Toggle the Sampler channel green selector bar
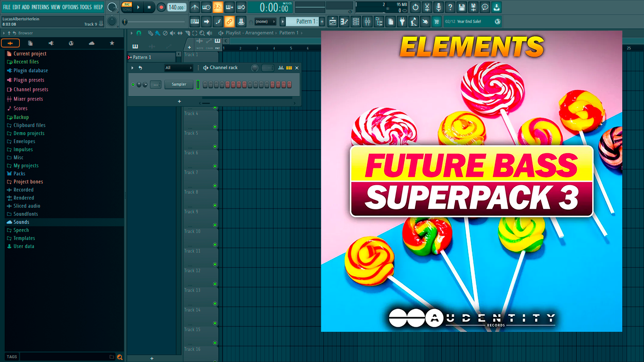The height and width of the screenshot is (362, 644). [x=198, y=84]
